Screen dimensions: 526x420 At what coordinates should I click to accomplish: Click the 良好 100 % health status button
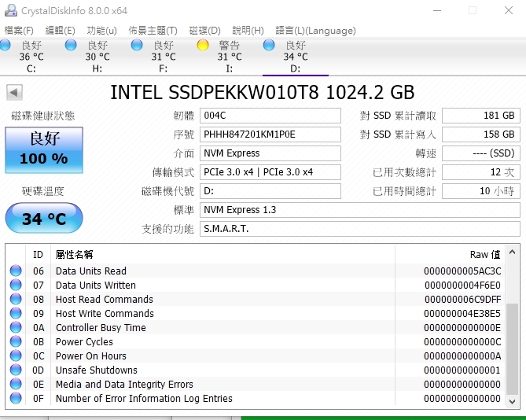pyautogui.click(x=44, y=150)
